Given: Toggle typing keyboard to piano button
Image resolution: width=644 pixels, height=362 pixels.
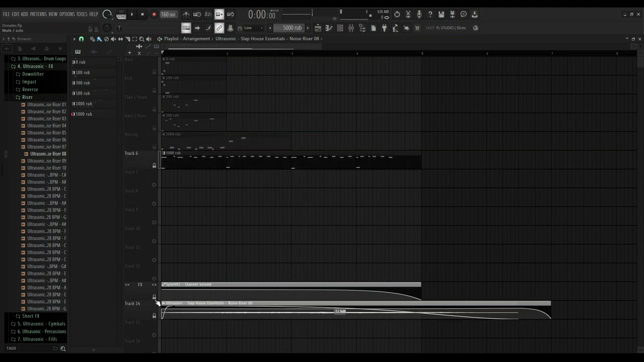Looking at the screenshot, I should [x=186, y=28].
